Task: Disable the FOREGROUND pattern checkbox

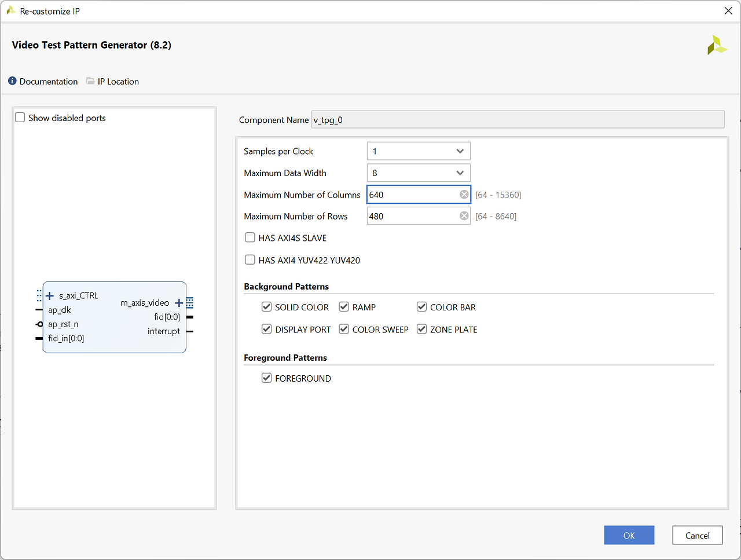Action: click(x=267, y=378)
